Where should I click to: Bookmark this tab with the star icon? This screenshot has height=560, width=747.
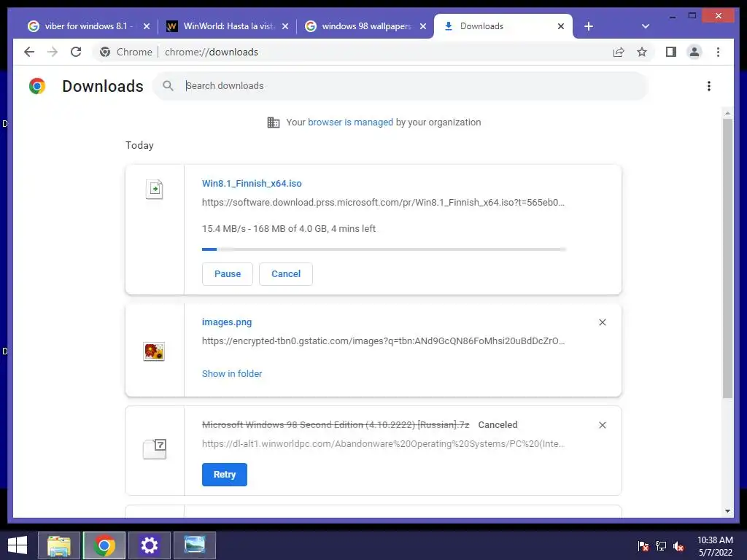642,52
